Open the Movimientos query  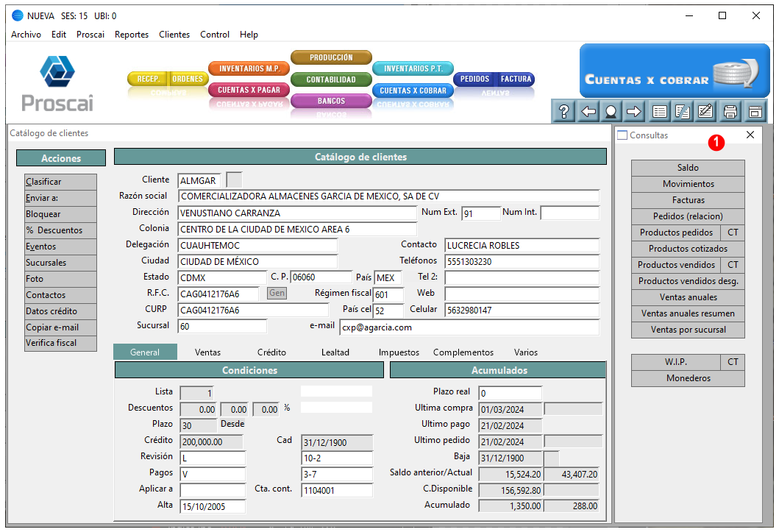(x=688, y=184)
